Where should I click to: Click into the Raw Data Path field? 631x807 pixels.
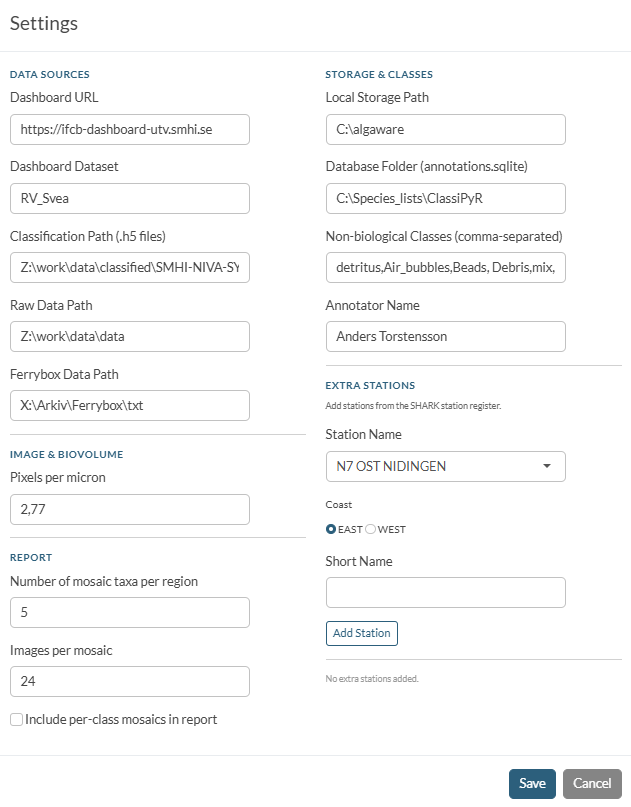click(x=129, y=336)
